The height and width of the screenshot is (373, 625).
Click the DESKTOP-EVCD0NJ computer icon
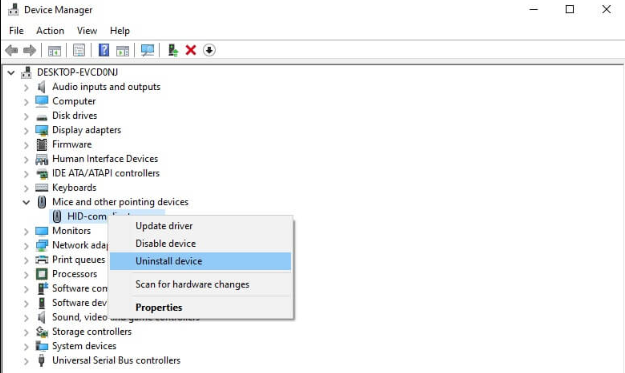point(26,72)
